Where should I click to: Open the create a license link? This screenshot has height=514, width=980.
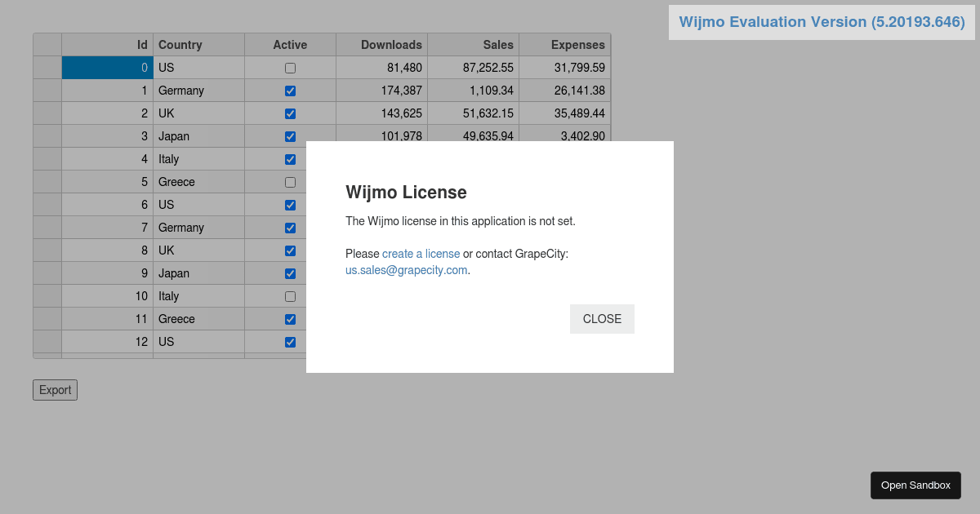click(x=421, y=254)
